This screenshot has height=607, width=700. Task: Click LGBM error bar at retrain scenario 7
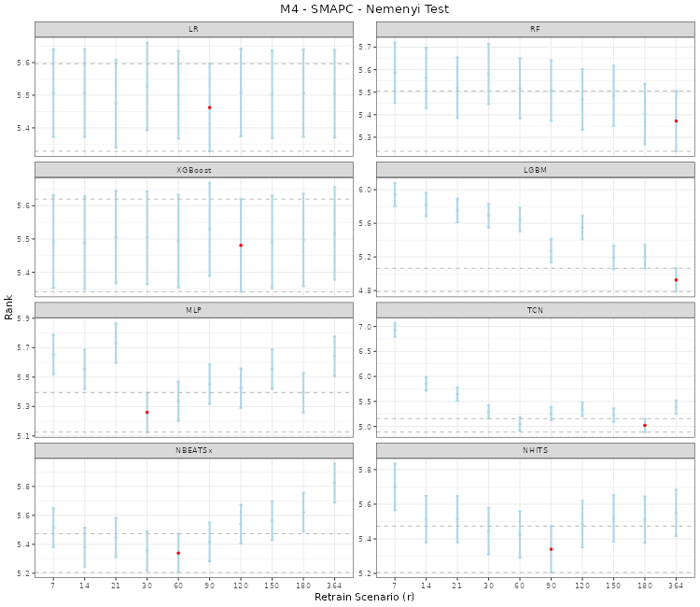(395, 194)
